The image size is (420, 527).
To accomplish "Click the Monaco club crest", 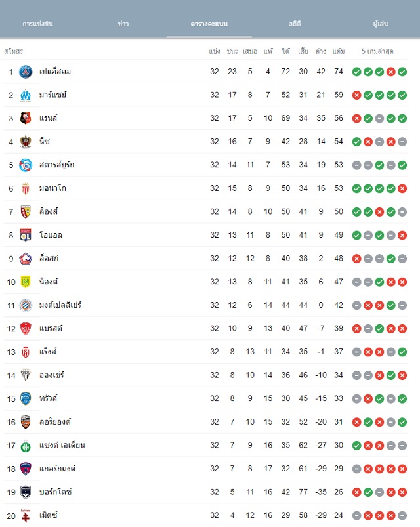I will click(26, 188).
